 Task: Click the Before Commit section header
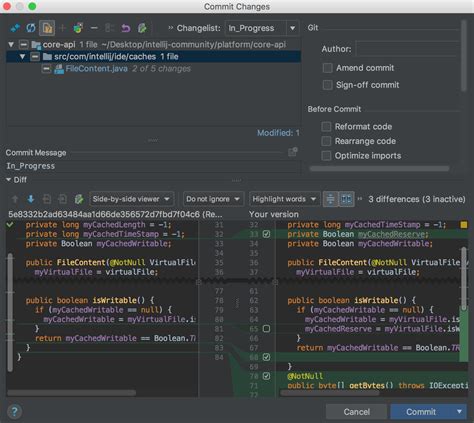click(x=334, y=109)
